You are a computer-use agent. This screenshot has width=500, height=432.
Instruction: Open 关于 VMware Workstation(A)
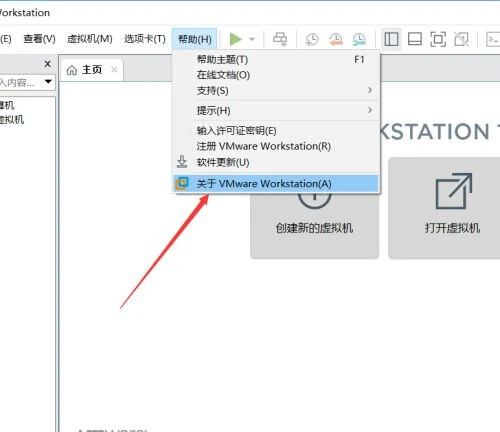pyautogui.click(x=276, y=184)
